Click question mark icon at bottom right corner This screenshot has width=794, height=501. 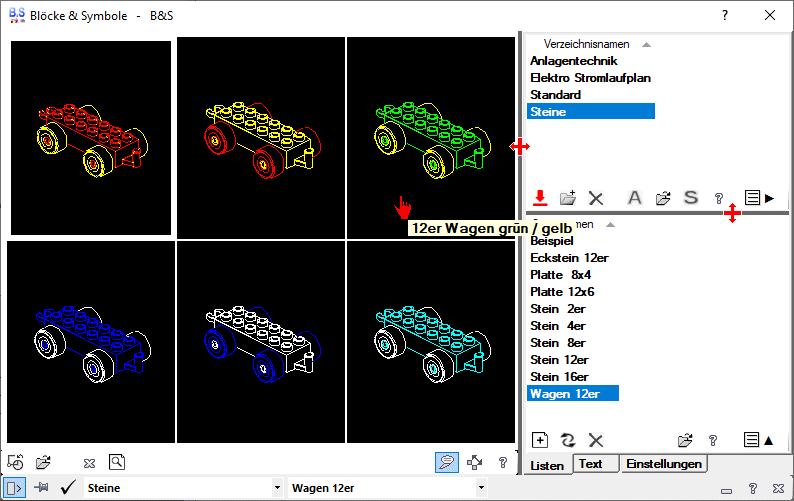point(752,488)
